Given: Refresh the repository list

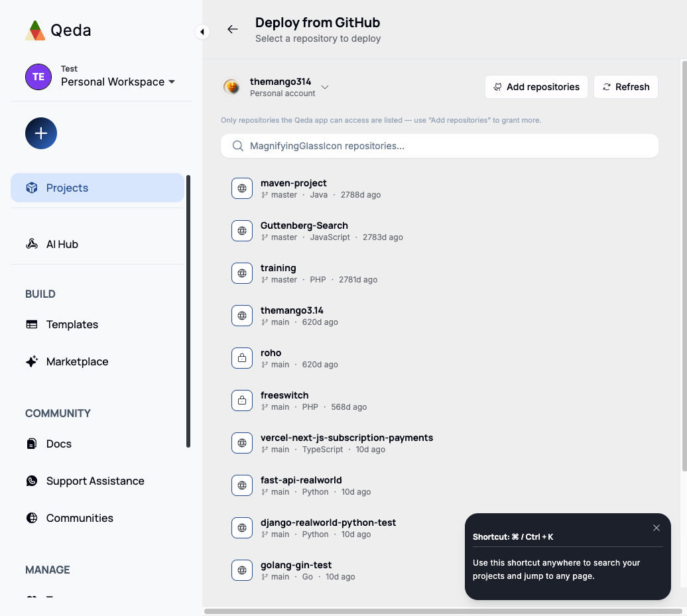Looking at the screenshot, I should pyautogui.click(x=626, y=87).
